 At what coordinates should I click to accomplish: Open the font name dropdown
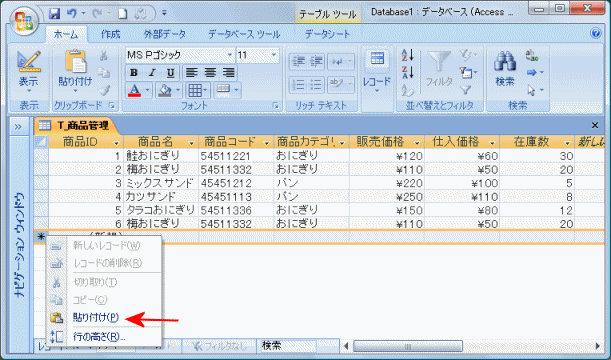230,55
